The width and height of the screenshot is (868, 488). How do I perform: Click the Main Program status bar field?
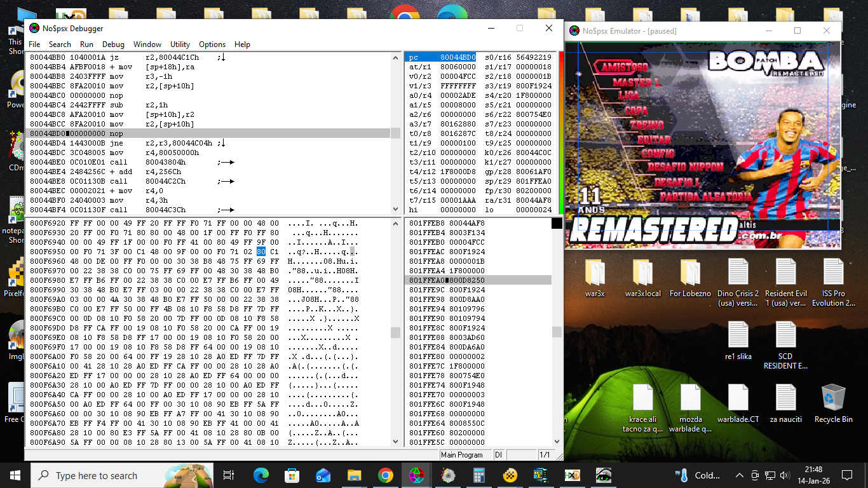[465, 455]
